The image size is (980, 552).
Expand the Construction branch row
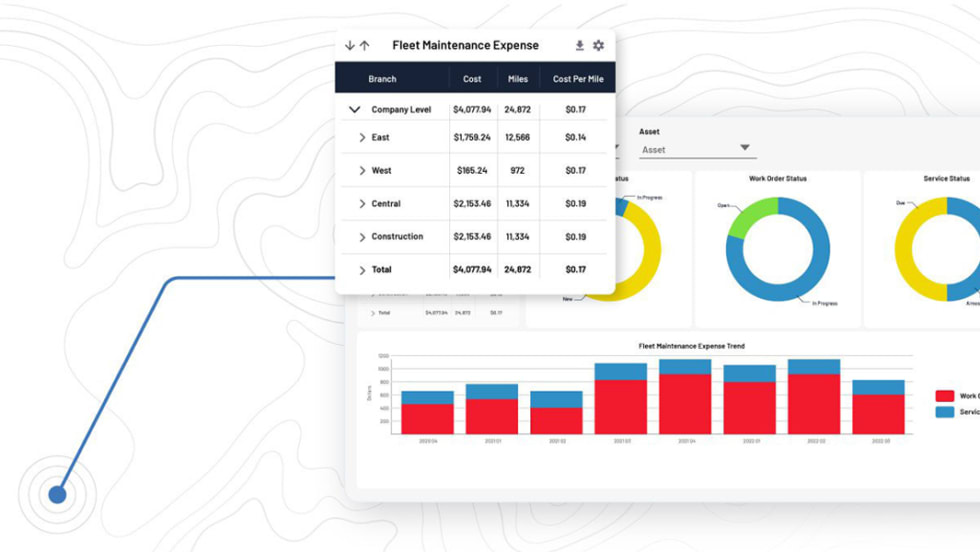coord(362,237)
